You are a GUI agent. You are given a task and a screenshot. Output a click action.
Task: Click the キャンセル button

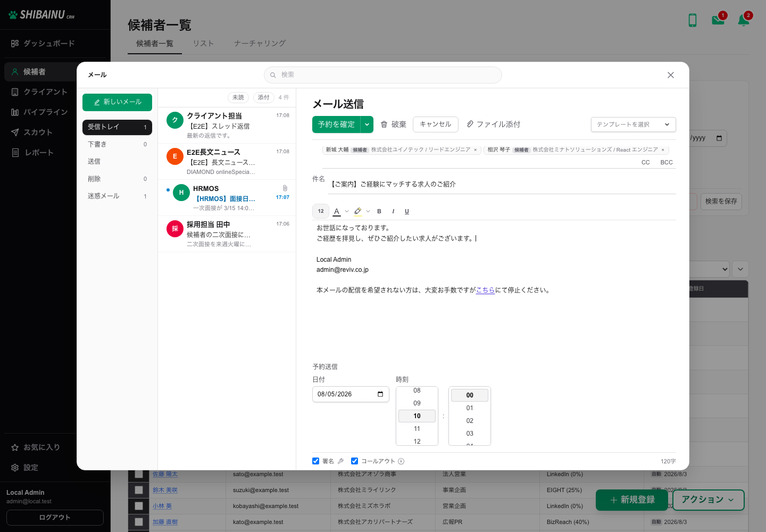tap(436, 124)
